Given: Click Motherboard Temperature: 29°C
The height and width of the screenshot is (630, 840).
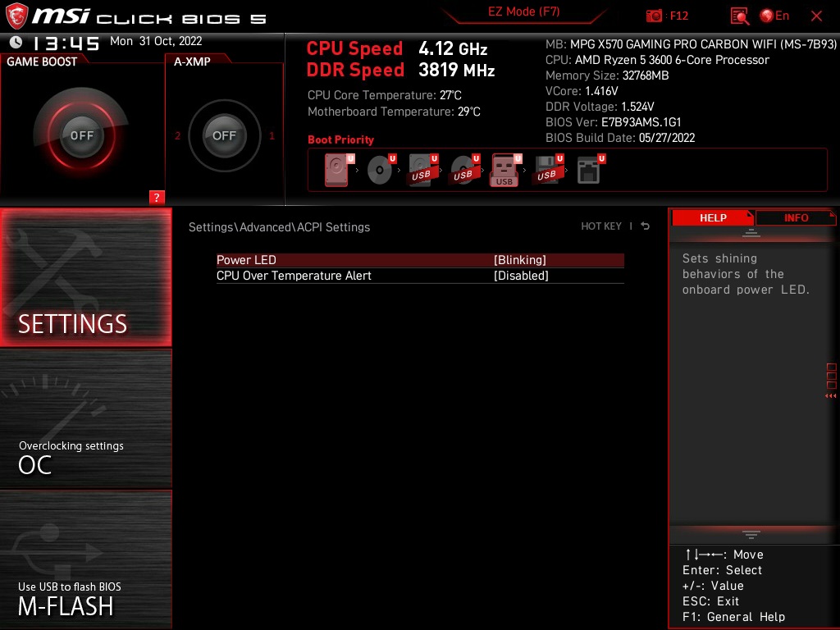Looking at the screenshot, I should click(394, 112).
